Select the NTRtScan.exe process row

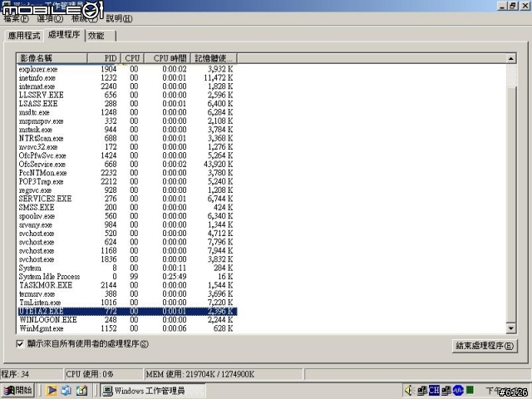pyautogui.click(x=126, y=138)
